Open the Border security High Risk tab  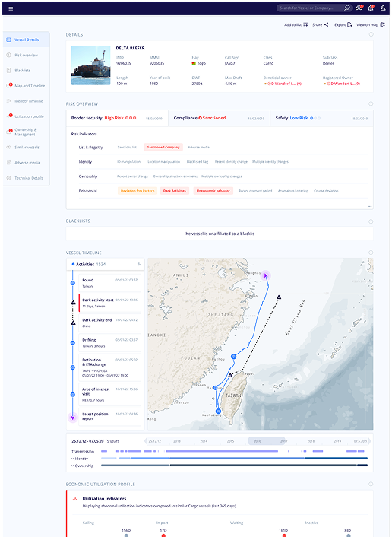[x=117, y=118]
